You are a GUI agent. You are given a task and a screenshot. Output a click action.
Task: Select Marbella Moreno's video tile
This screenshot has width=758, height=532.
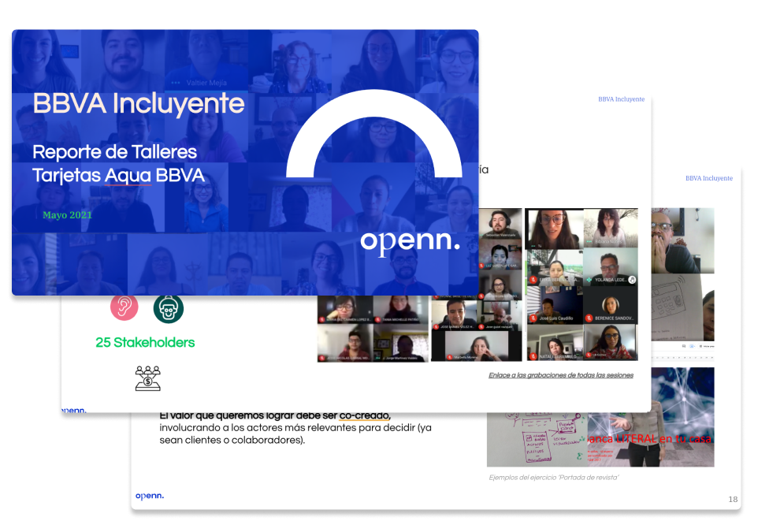476,346
